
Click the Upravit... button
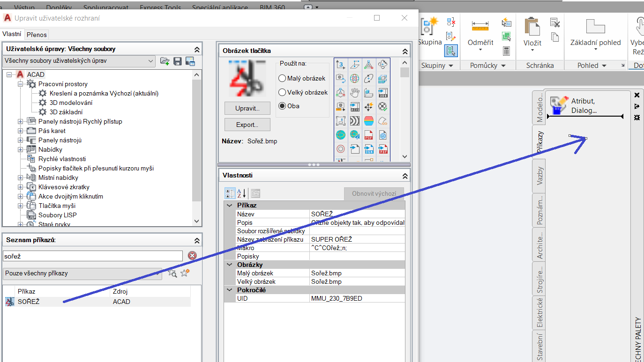point(247,108)
